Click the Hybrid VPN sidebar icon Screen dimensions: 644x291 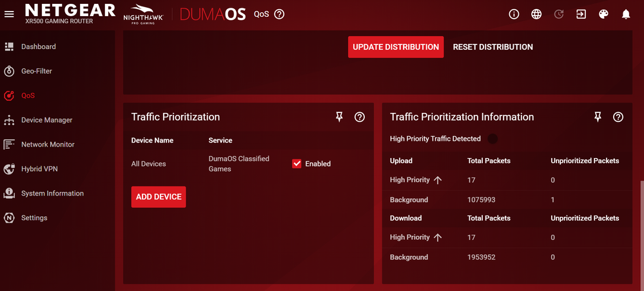[9, 169]
